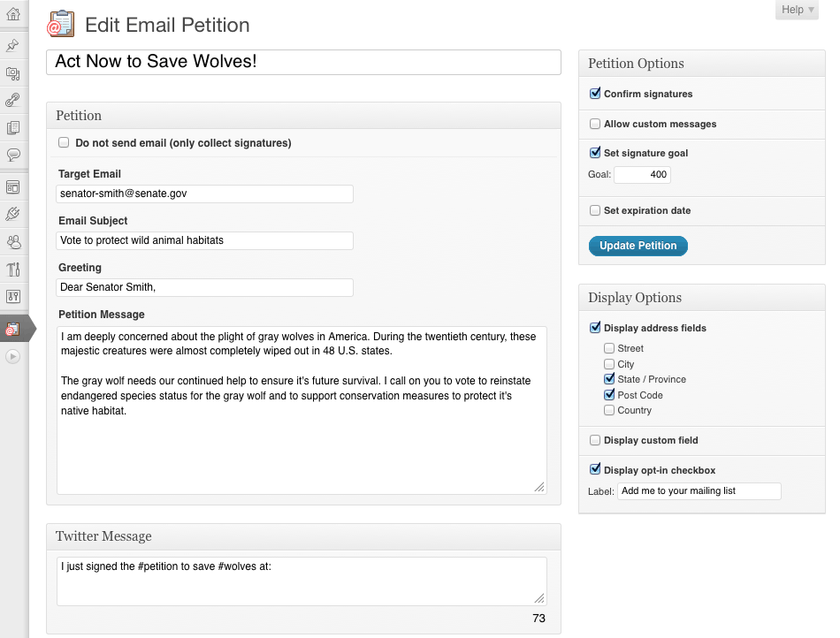Open the Dashboard home icon
Viewport: 840px width, 638px height.
(12, 14)
